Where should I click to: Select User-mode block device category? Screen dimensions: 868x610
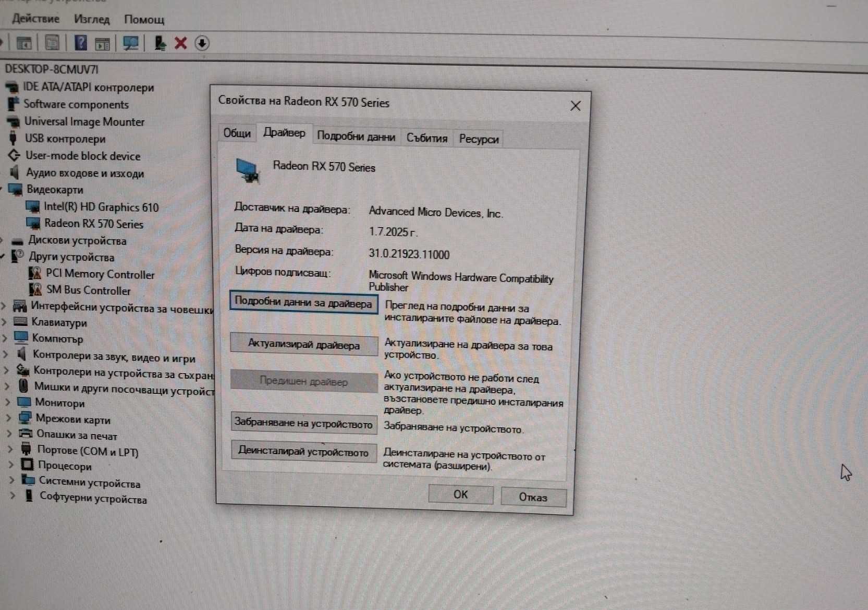coord(83,156)
